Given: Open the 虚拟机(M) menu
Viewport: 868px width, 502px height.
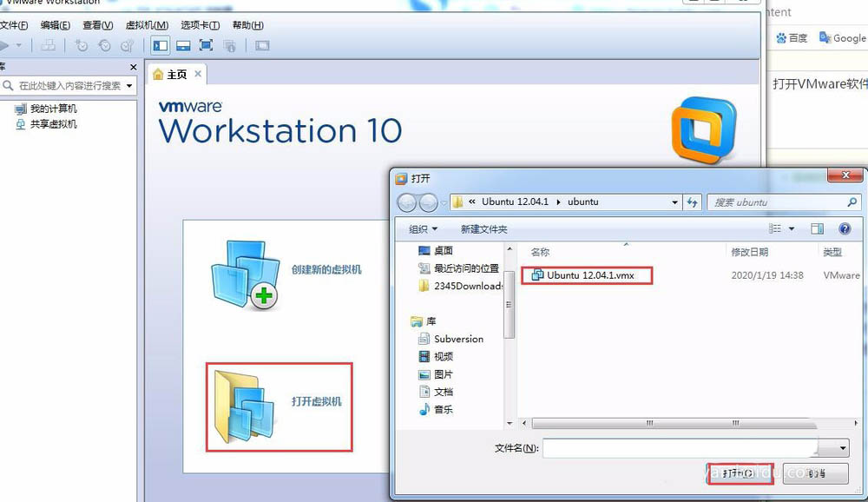Looking at the screenshot, I should pos(148,25).
